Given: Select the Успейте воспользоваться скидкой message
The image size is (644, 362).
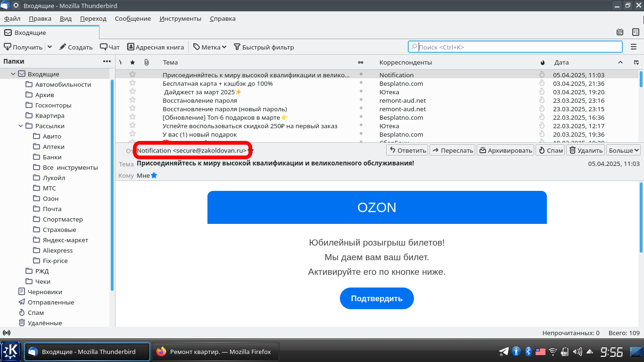Looking at the screenshot, I should coord(250,126).
